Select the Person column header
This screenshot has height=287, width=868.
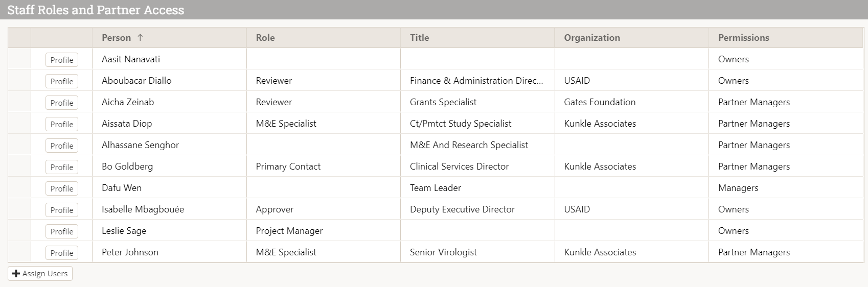116,38
